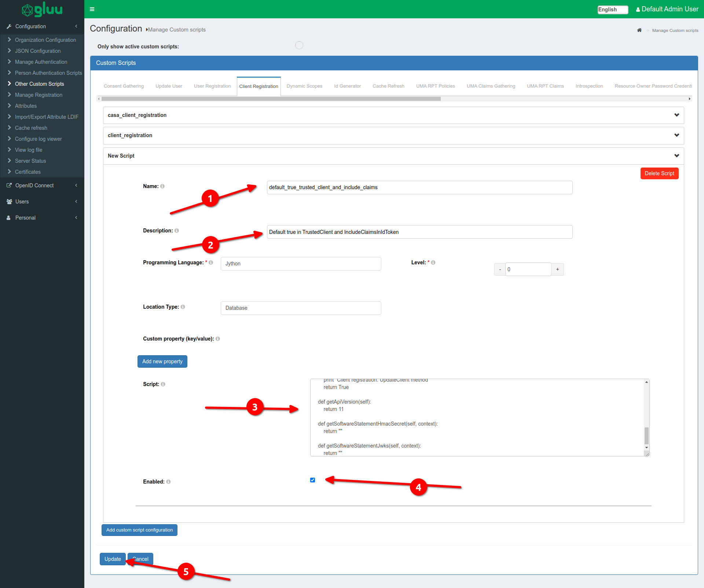Click into the Description text field
Screen dimensions: 704x588
click(x=419, y=232)
